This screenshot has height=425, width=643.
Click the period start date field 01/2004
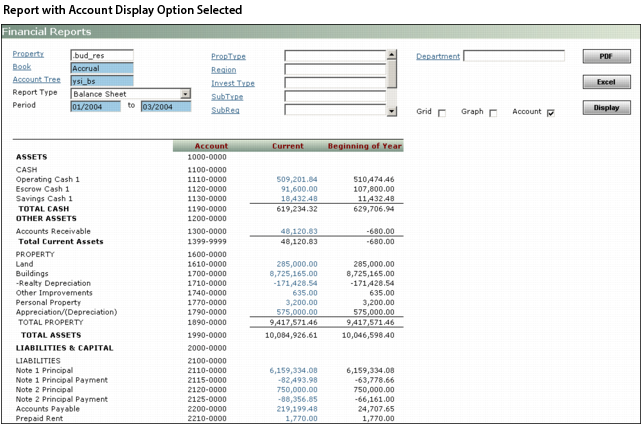click(95, 106)
